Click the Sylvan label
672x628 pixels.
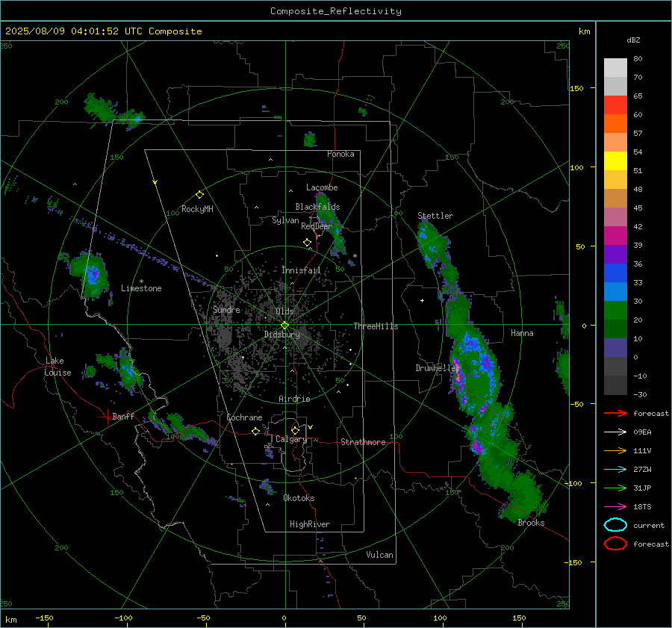tap(285, 220)
